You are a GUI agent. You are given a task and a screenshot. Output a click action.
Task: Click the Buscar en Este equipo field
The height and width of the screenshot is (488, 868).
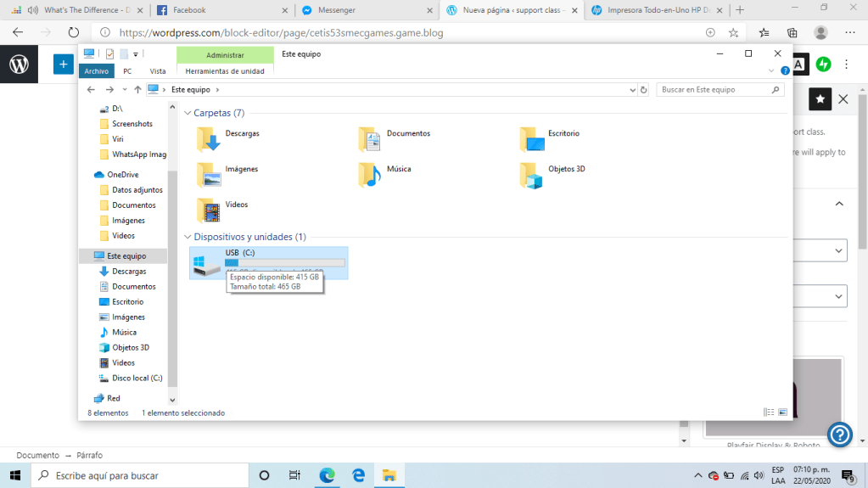[714, 90]
